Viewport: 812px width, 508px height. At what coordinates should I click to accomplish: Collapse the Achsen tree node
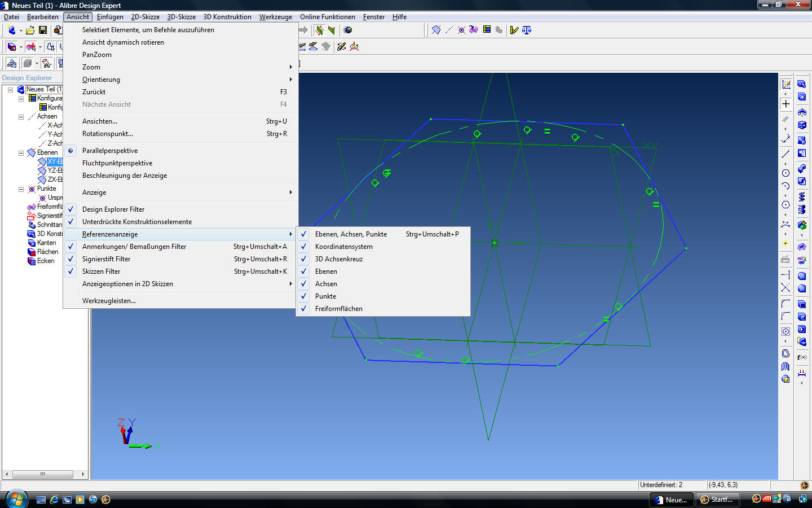21,117
